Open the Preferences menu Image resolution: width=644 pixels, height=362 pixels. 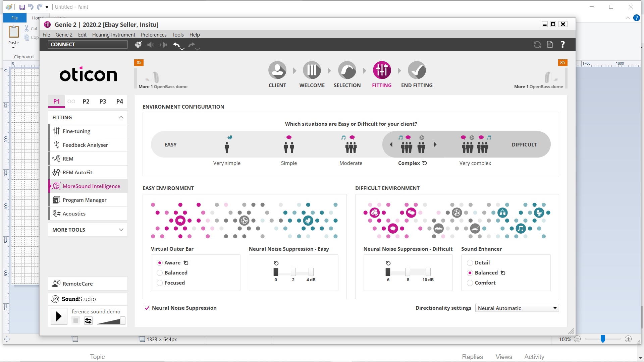[154, 35]
